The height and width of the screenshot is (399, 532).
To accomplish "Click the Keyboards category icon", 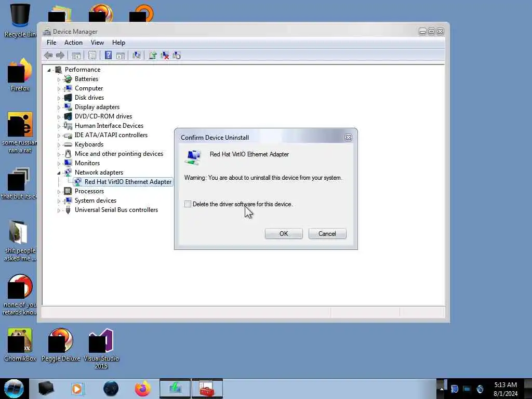I will point(68,144).
